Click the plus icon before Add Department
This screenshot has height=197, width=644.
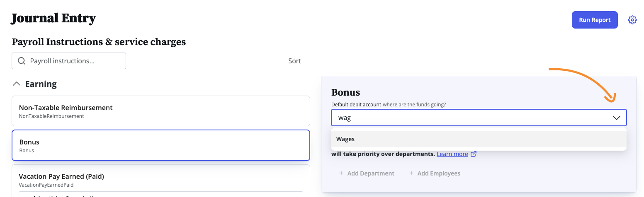click(x=341, y=173)
